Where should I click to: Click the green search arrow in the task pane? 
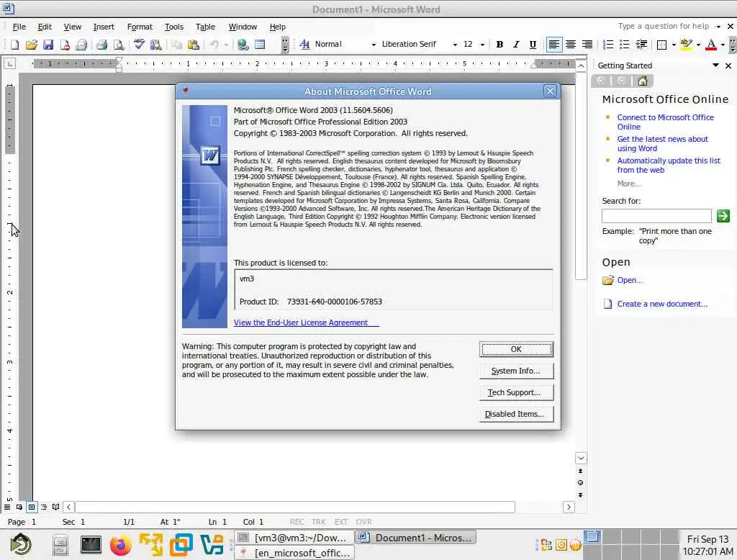pos(723,216)
